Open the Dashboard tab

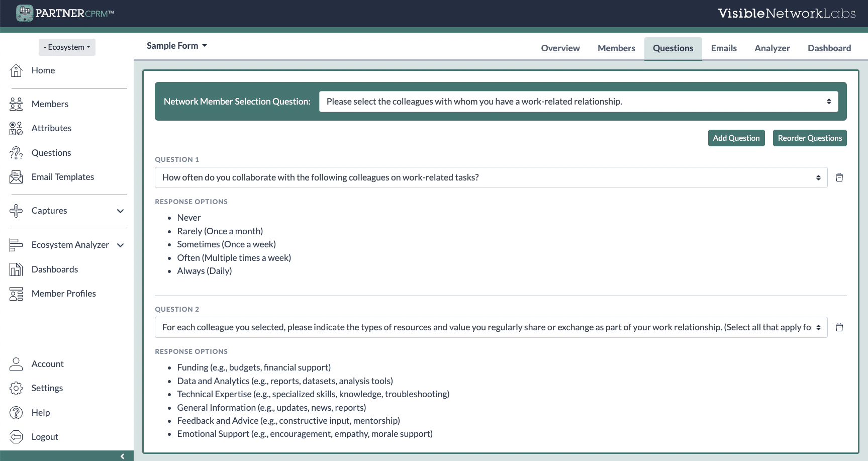click(829, 48)
